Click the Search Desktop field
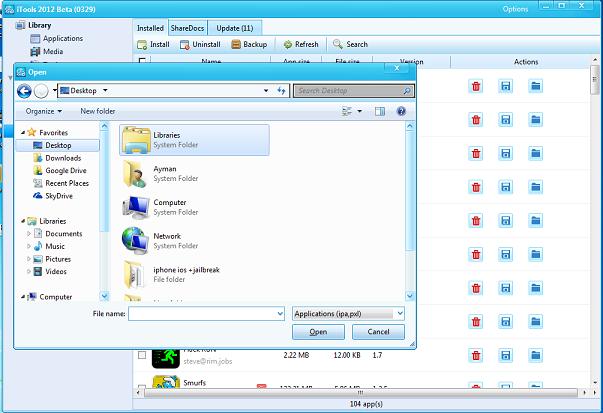The image size is (603, 413). (354, 91)
